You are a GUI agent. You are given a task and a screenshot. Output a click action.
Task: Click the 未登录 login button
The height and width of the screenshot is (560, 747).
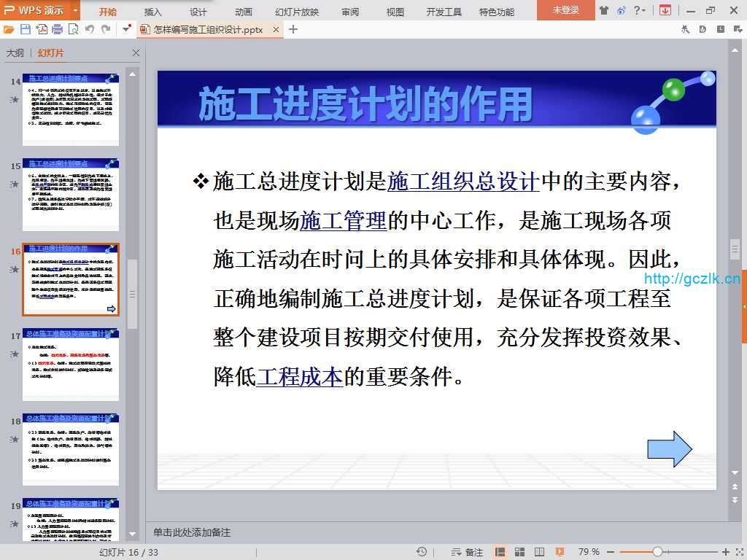click(565, 10)
